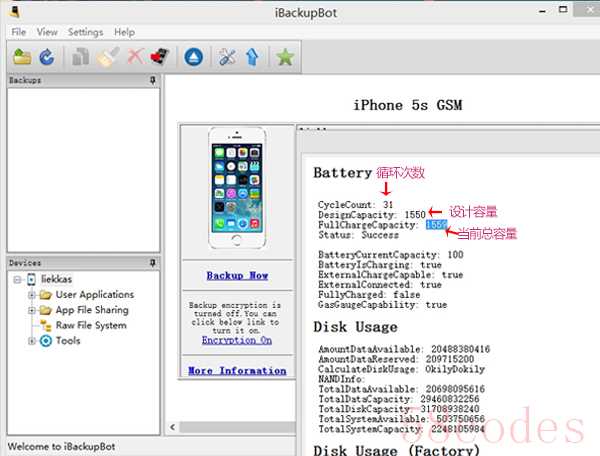Screen dimensions: 600x456
Task: Click the Battery section heading
Action: (342, 173)
